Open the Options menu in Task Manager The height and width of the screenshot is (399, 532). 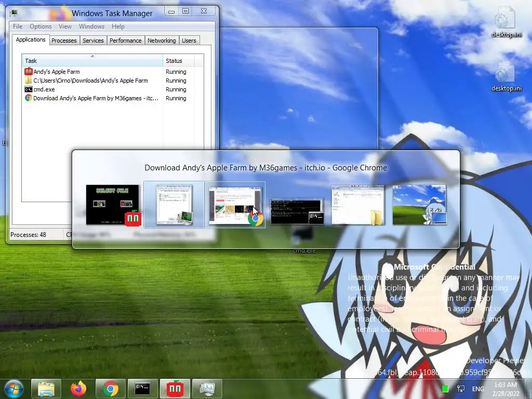point(41,26)
